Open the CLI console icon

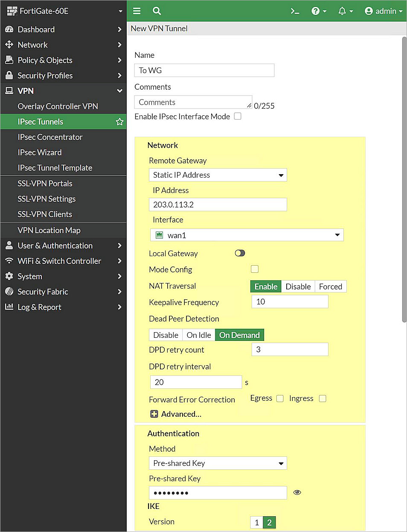(x=295, y=11)
